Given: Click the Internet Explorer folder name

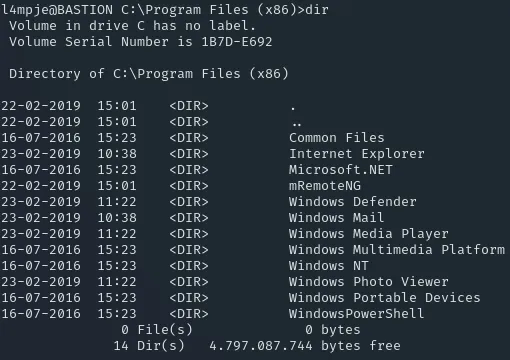Looking at the screenshot, I should [x=357, y=154].
